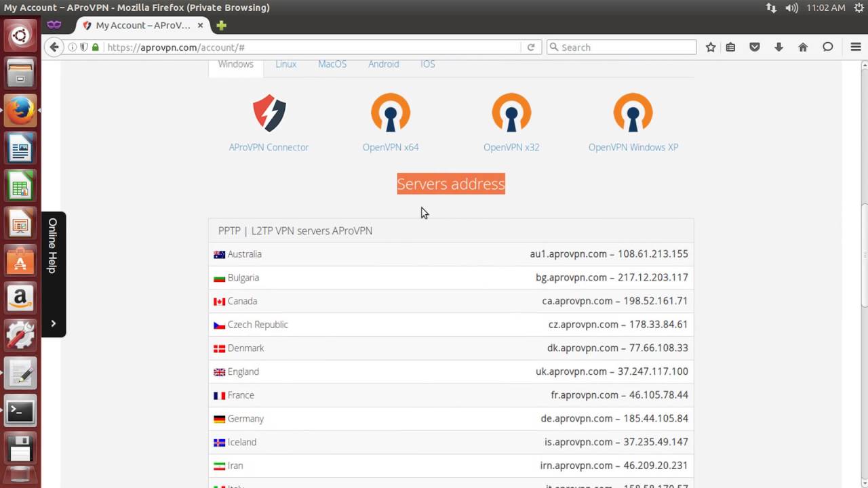Image resolution: width=868 pixels, height=488 pixels.
Task: Show site information via the i icon
Action: point(73,47)
